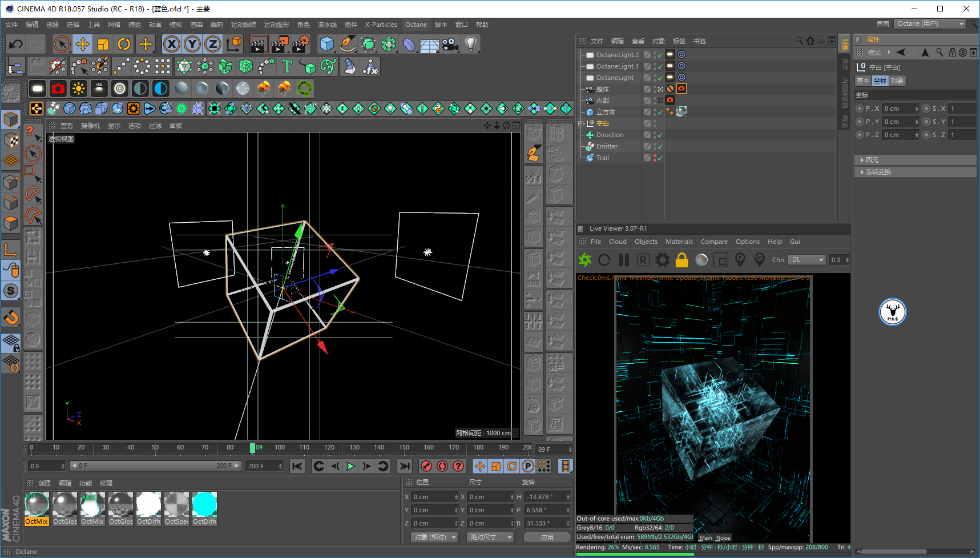Toggle the P . X animation radio dot
Screen dimensions: 980x558
pos(860,109)
